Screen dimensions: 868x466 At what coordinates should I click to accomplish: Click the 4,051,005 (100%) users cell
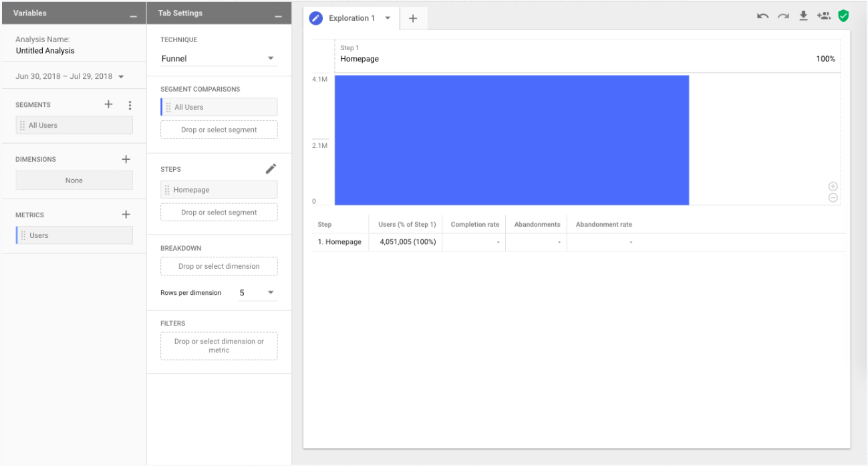coord(408,242)
